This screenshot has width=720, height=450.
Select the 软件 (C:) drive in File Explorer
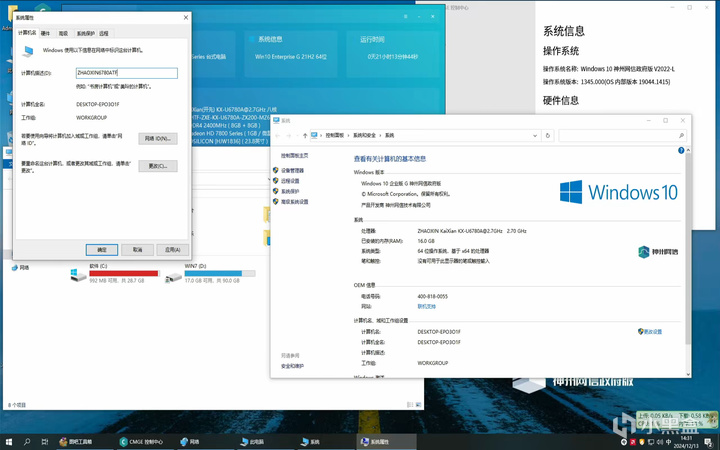pyautogui.click(x=115, y=273)
